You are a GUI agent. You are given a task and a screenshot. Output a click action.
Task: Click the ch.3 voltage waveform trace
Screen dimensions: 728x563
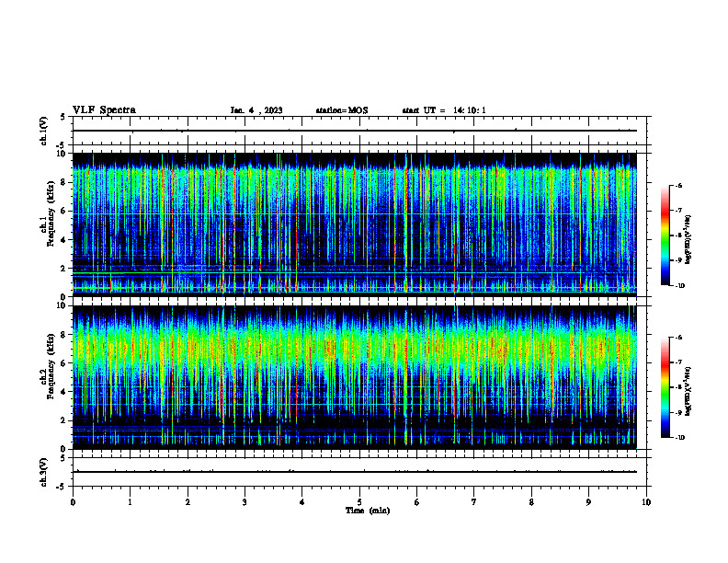pos(355,472)
